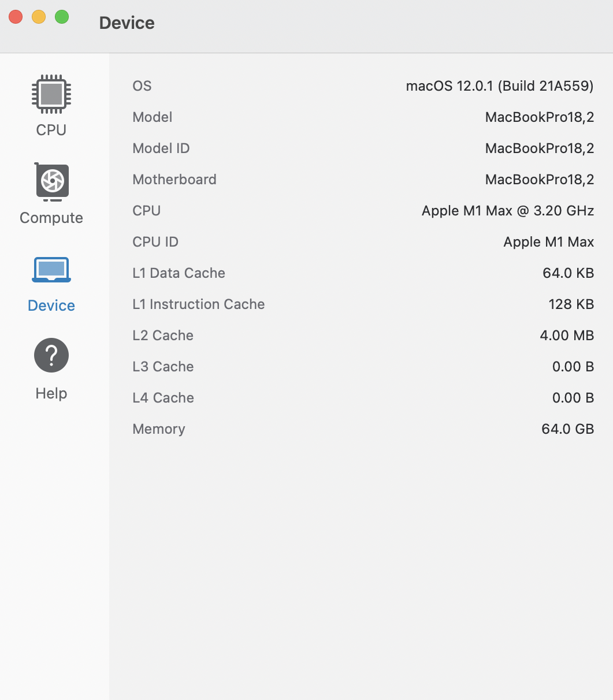Minimize the window with yellow button
This screenshot has width=613, height=700.
tap(39, 17)
